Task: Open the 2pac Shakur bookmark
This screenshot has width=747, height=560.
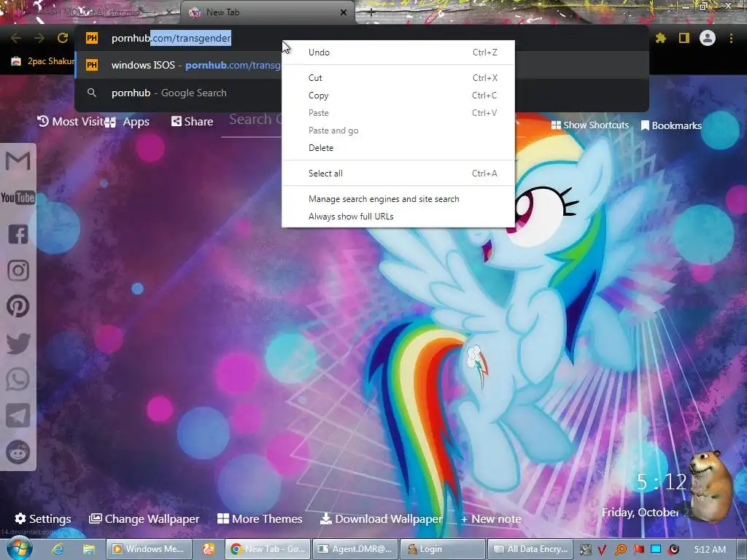Action: tap(43, 61)
